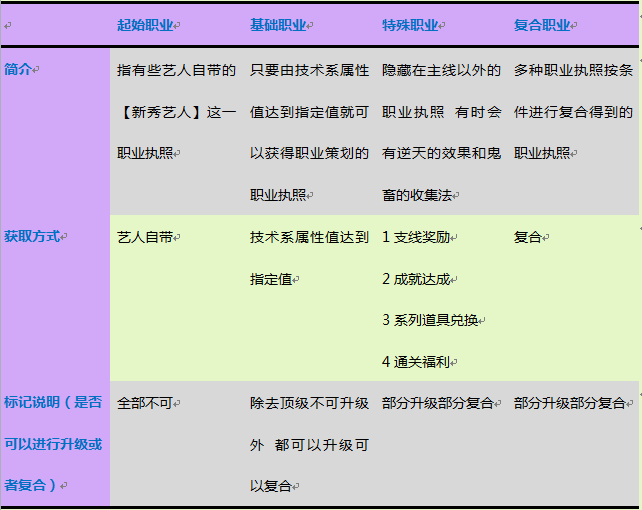
Task: Click the column header 起始职业
Action: [x=145, y=25]
